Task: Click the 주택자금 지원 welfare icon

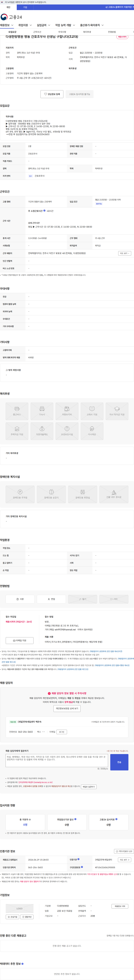Action: tap(17, 431)
